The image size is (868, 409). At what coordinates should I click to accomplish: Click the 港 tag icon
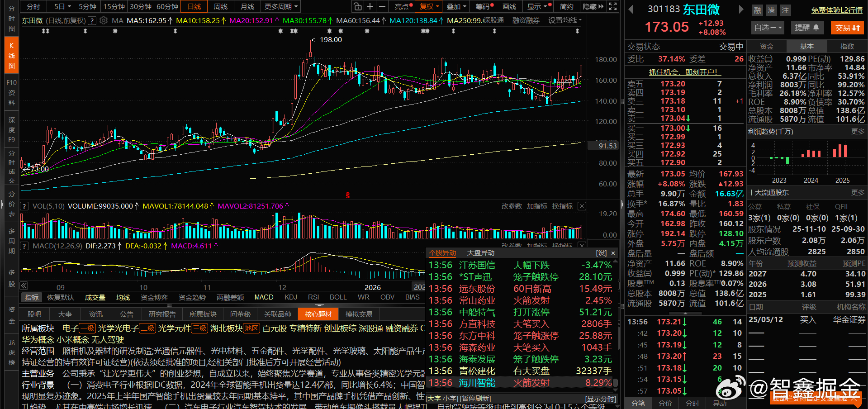click(771, 10)
